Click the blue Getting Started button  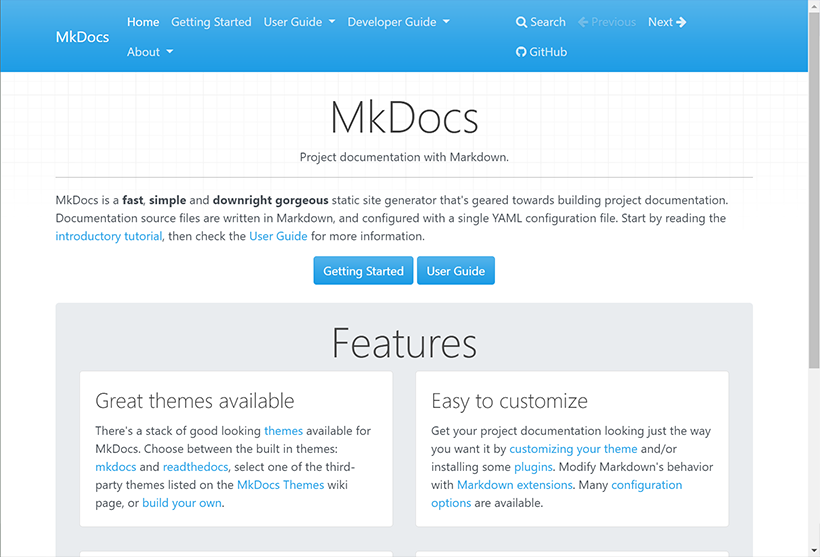(x=363, y=270)
